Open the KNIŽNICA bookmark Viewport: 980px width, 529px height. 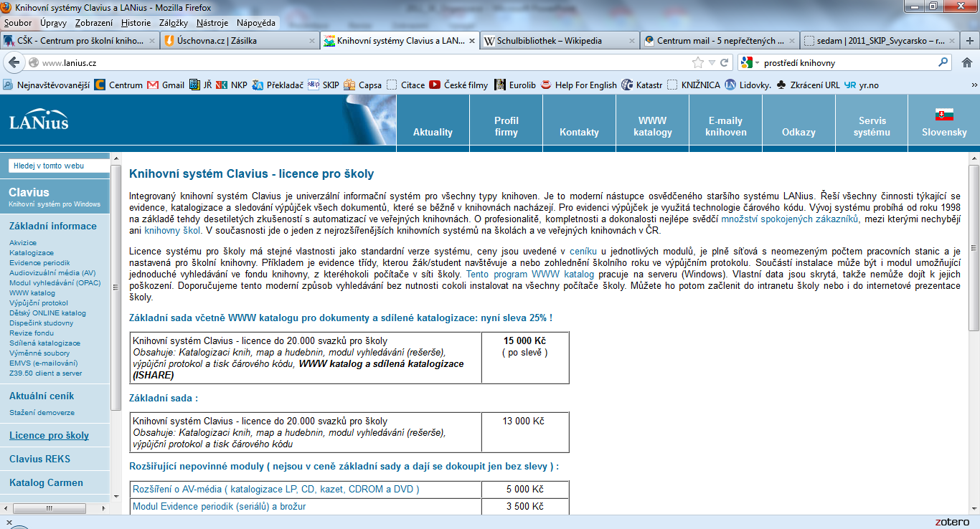coord(693,85)
